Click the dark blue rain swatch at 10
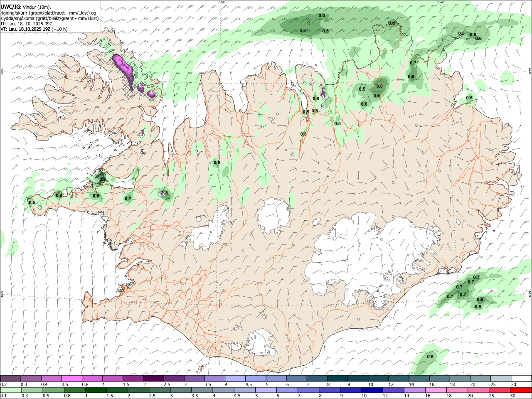The height and width of the screenshot is (399, 532). [x=372, y=390]
